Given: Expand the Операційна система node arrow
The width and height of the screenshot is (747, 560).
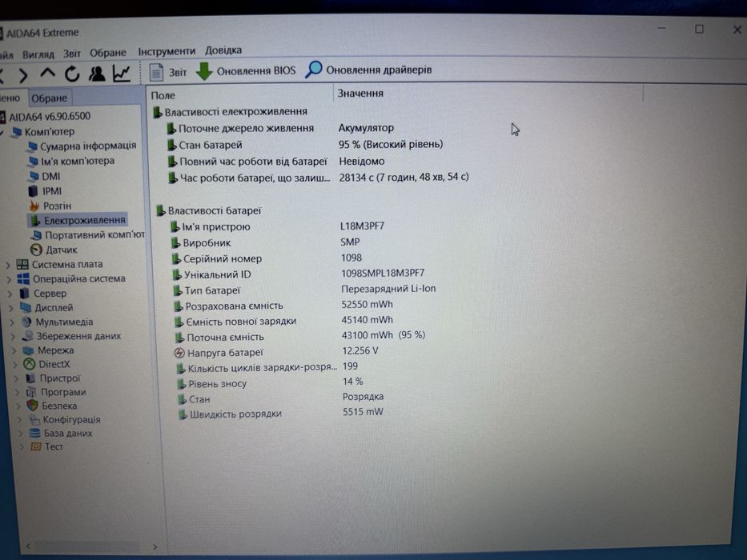Looking at the screenshot, I should [9, 279].
